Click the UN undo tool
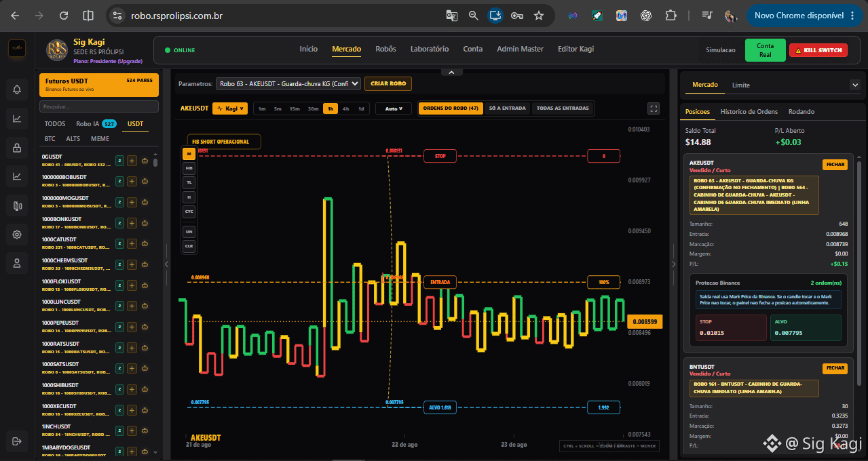 (189, 232)
